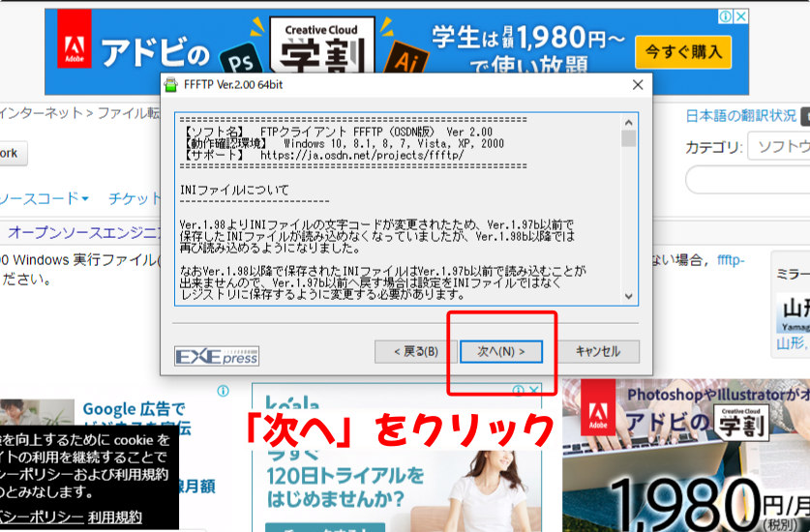This screenshot has width=810, height=532.
Task: Click the 次へ(N) > button
Action: [500, 352]
